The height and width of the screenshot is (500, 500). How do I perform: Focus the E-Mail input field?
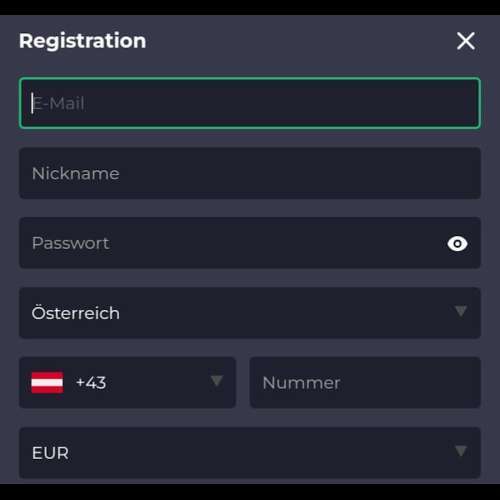click(x=250, y=103)
